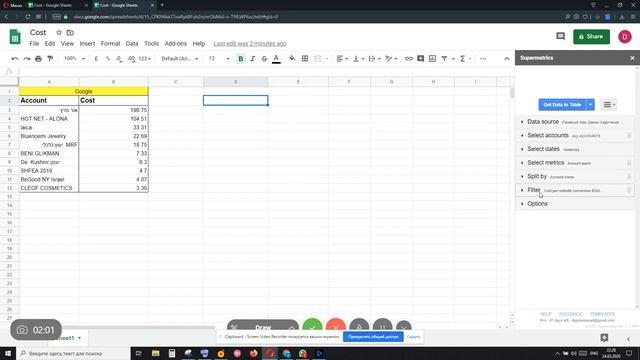The height and width of the screenshot is (360, 640).
Task: Star the Cost document
Action: [x=59, y=32]
